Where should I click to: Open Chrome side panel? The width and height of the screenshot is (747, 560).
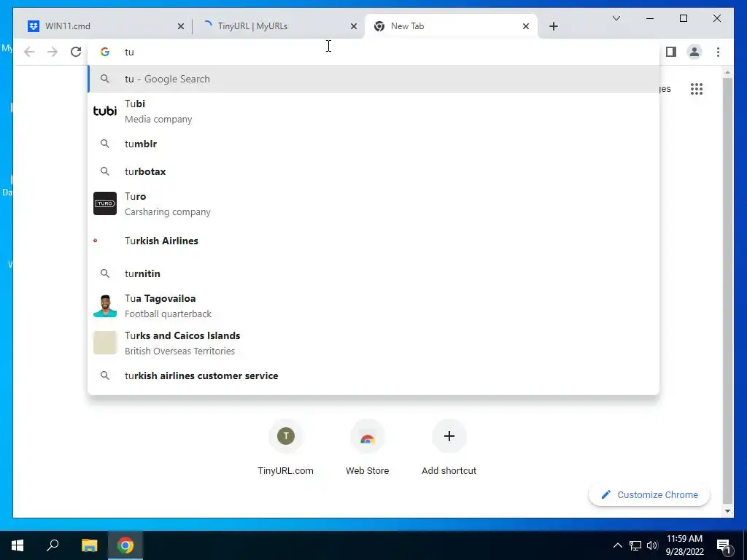click(x=671, y=52)
